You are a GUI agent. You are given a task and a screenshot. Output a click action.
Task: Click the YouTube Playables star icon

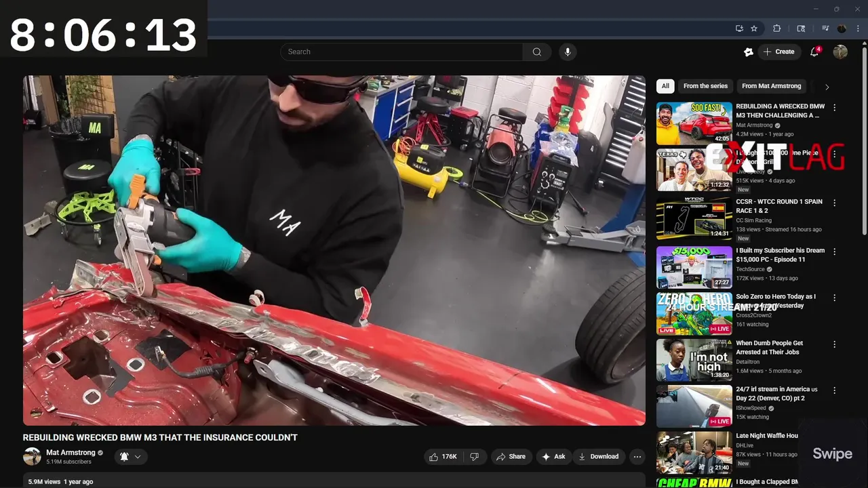pos(748,52)
